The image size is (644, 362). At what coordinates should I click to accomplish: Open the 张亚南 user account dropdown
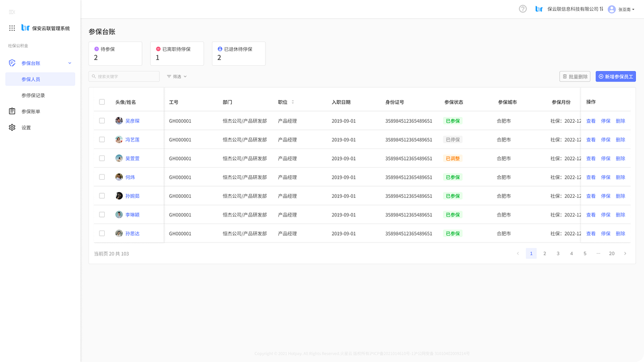point(621,9)
